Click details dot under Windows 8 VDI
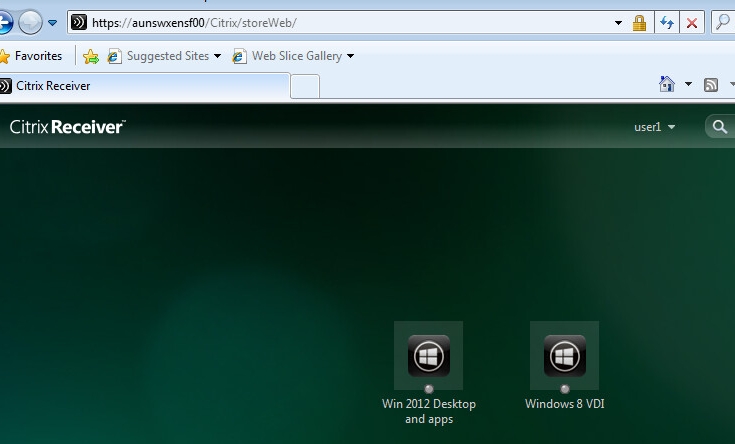The image size is (735, 444). tap(564, 389)
